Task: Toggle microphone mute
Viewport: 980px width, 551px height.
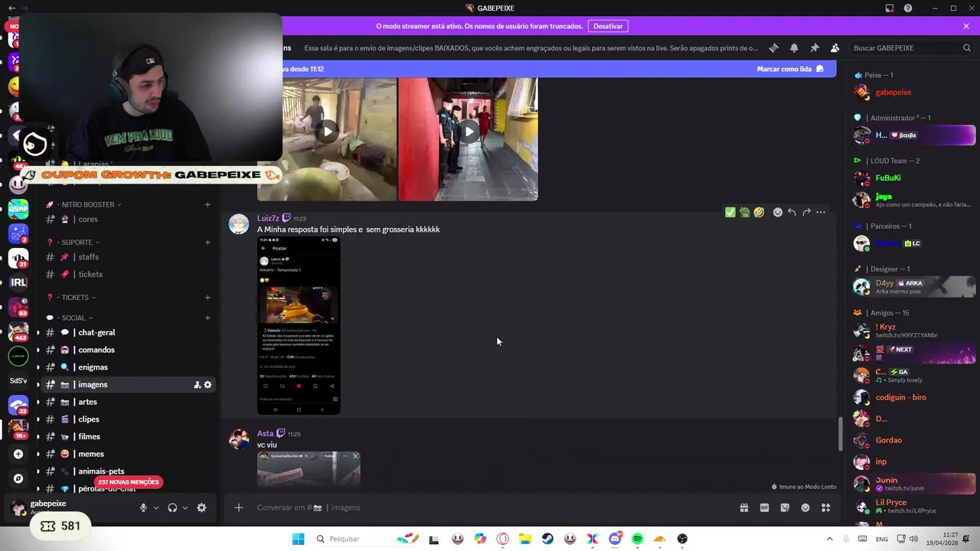Action: tap(143, 507)
